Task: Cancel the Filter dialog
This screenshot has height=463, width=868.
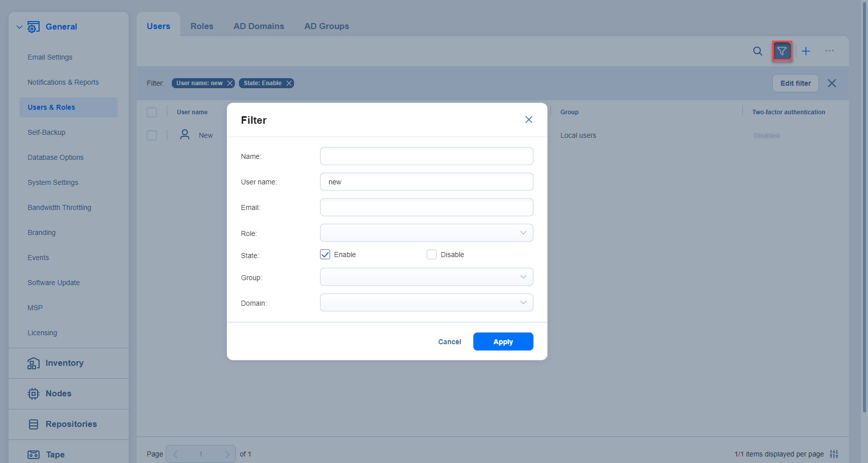Action: pos(449,342)
